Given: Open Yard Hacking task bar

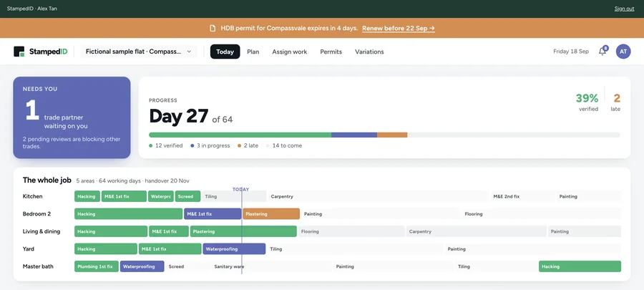Looking at the screenshot, I should tap(106, 249).
